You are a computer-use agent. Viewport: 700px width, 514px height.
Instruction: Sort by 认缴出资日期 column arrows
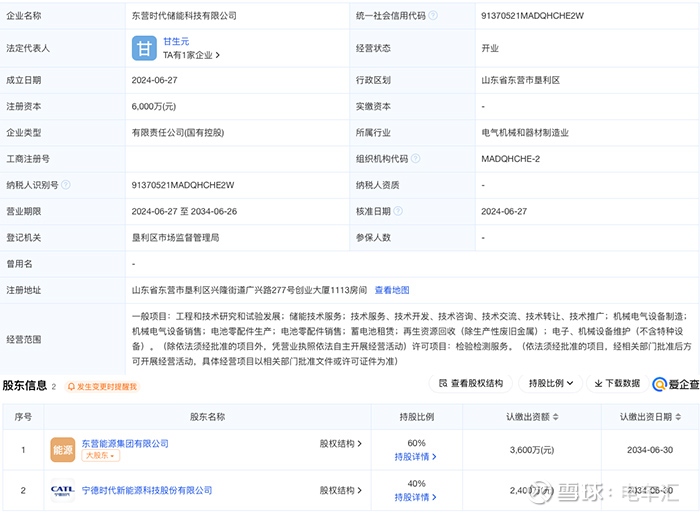click(x=678, y=417)
